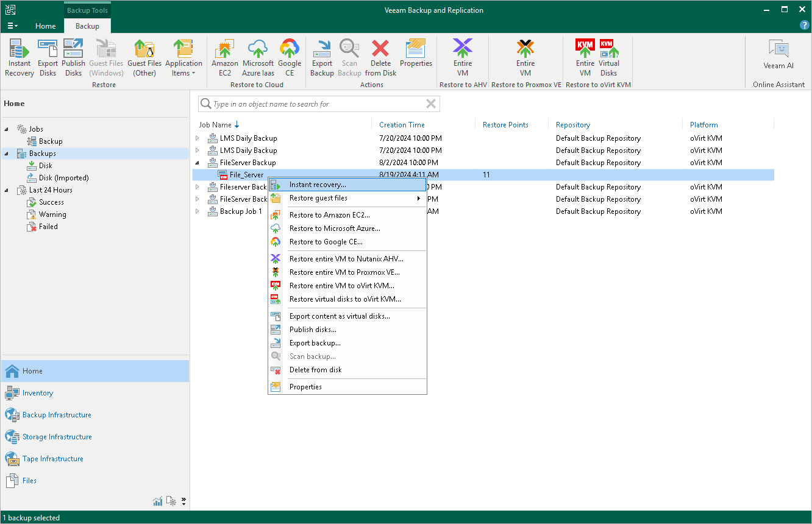Clear the search box with the X
This screenshot has height=524, width=812.
(431, 104)
